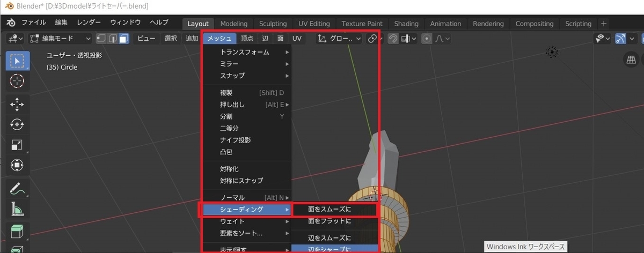Go to the Rendering workspace tab

pyautogui.click(x=488, y=24)
